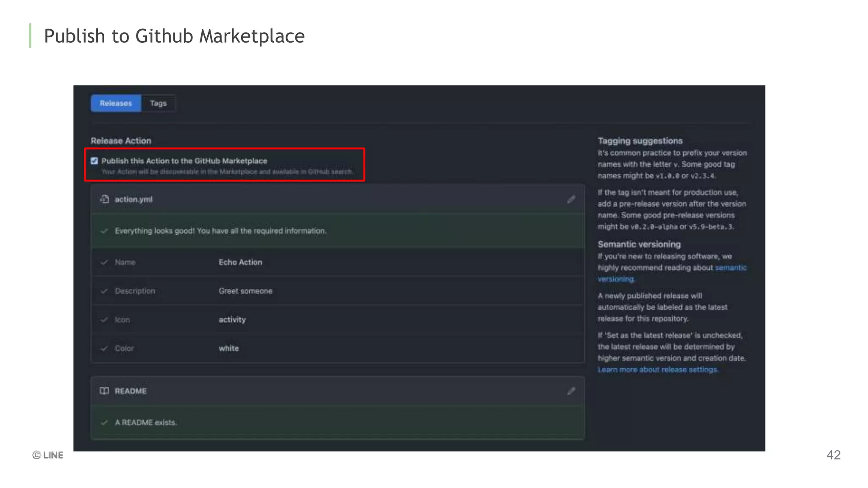Click the README book icon
The image size is (868, 488).
[104, 391]
